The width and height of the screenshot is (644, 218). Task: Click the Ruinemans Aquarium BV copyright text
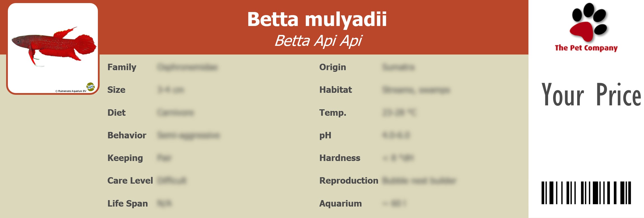coord(71,91)
